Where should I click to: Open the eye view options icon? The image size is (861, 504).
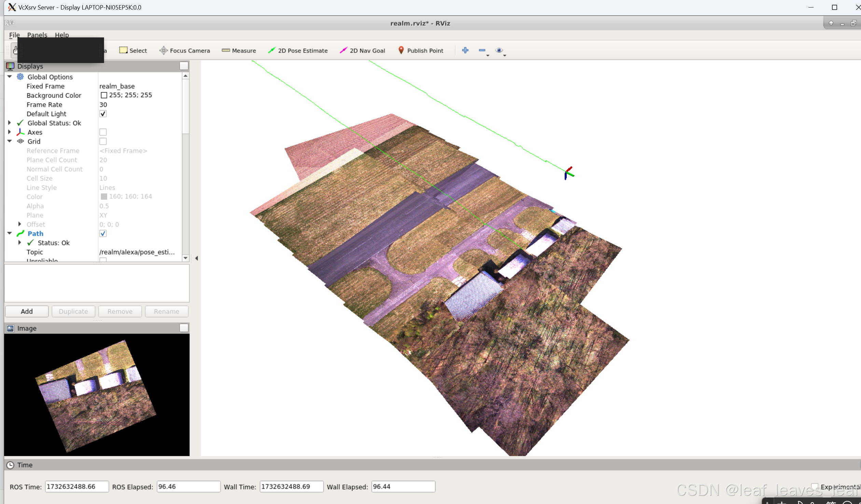499,50
